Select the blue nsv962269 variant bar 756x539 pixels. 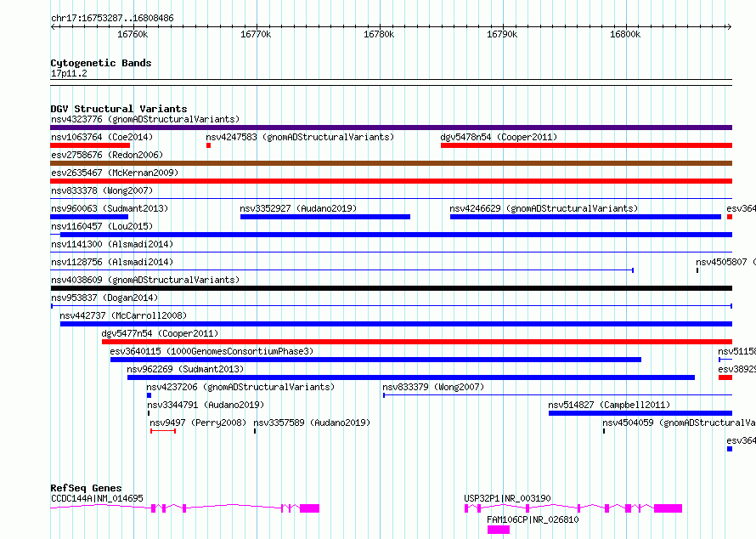coord(411,377)
